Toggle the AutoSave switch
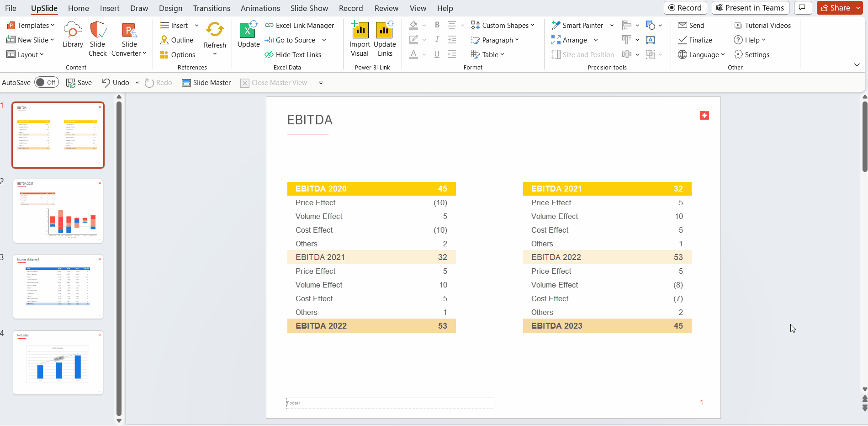Image resolution: width=868 pixels, height=426 pixels. click(x=46, y=82)
